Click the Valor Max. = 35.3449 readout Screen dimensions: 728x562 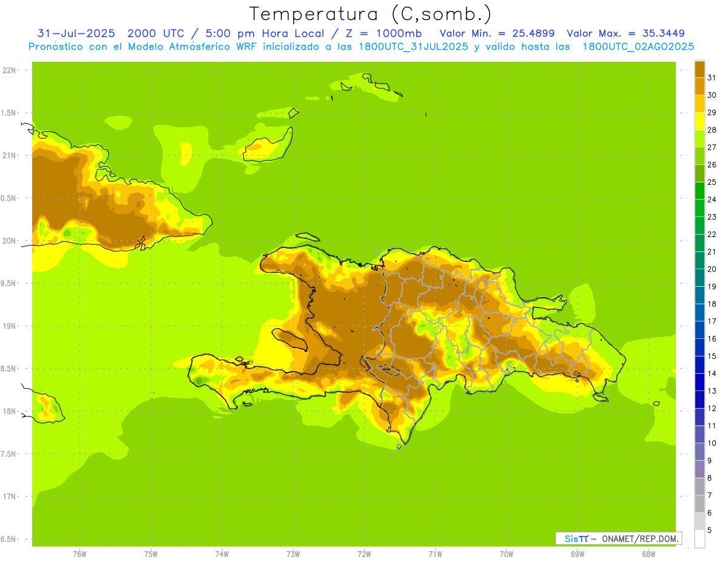[625, 33]
